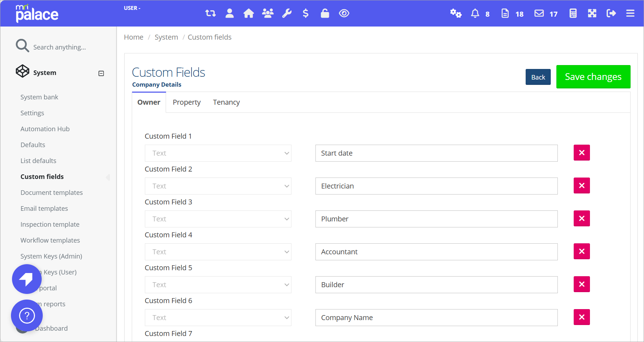Select the Owner tab
Screen dimensions: 644x342
[x=149, y=102]
